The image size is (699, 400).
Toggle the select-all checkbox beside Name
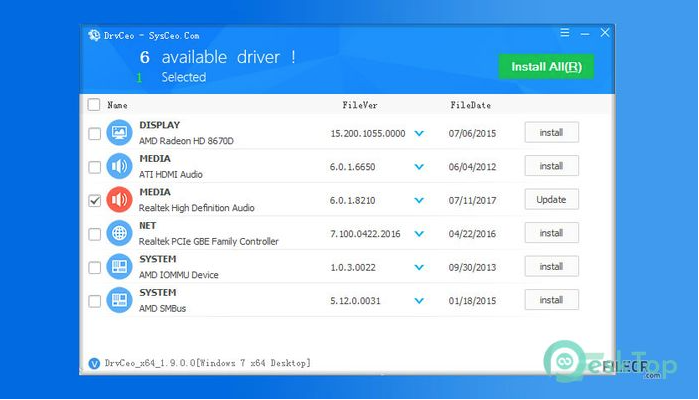point(94,104)
